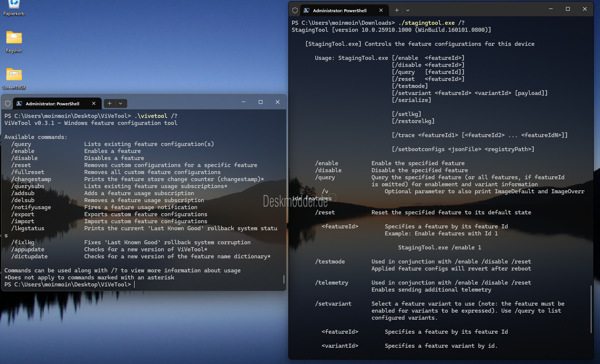Open the Regshot folder icon
The image size is (600, 364).
tap(14, 42)
